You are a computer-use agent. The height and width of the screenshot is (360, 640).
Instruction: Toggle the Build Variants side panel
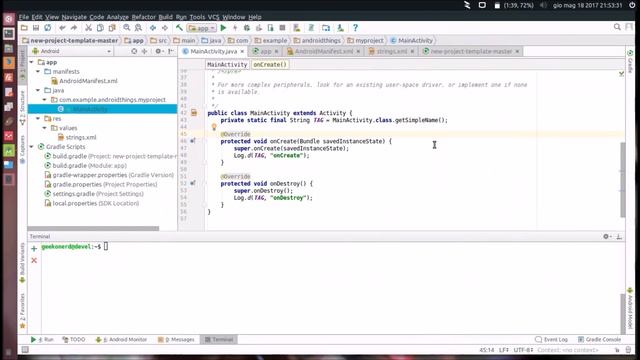(x=22, y=262)
